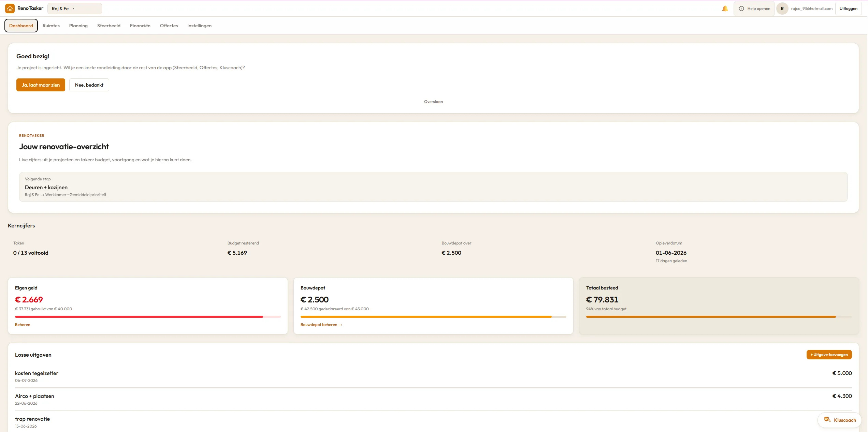Open notifications via the bell icon
Image resolution: width=868 pixels, height=432 pixels.
tap(725, 9)
